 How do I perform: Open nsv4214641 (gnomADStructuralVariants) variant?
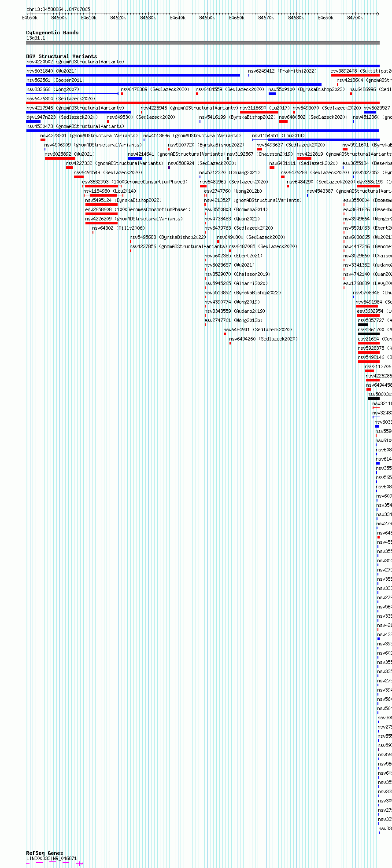pyautogui.click(x=177, y=154)
